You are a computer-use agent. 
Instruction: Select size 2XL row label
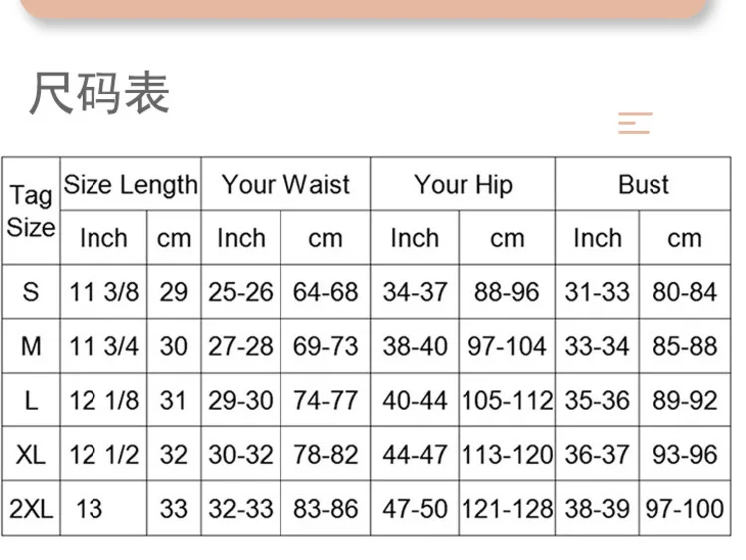click(x=31, y=508)
